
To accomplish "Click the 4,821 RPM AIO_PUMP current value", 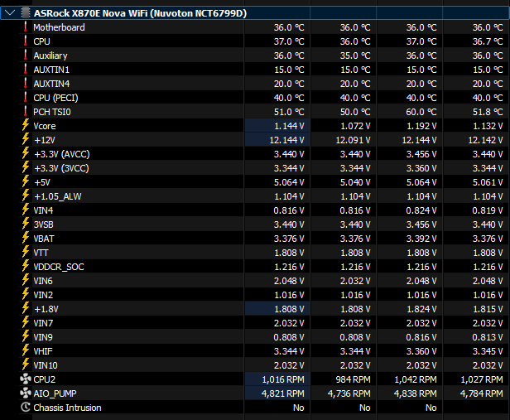I will click(x=283, y=393).
